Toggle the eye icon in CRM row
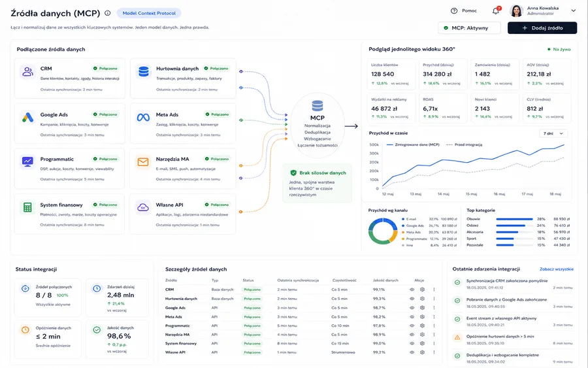This screenshot has width=588, height=368. [x=412, y=290]
